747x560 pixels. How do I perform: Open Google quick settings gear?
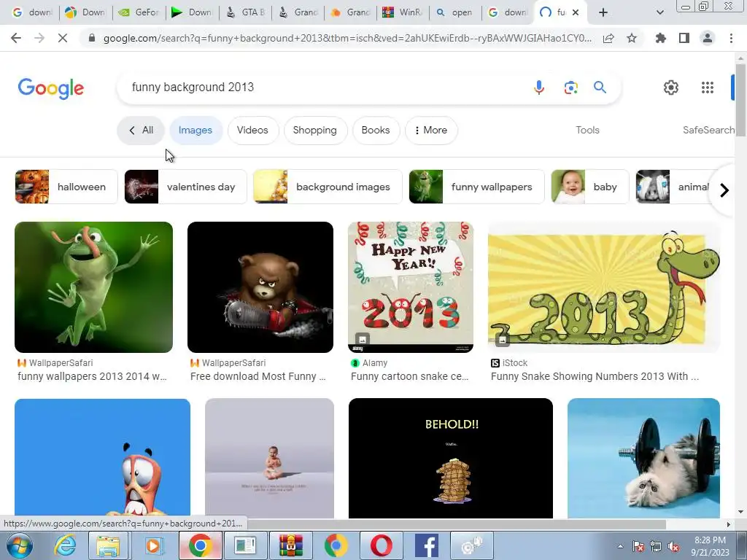[x=671, y=87]
